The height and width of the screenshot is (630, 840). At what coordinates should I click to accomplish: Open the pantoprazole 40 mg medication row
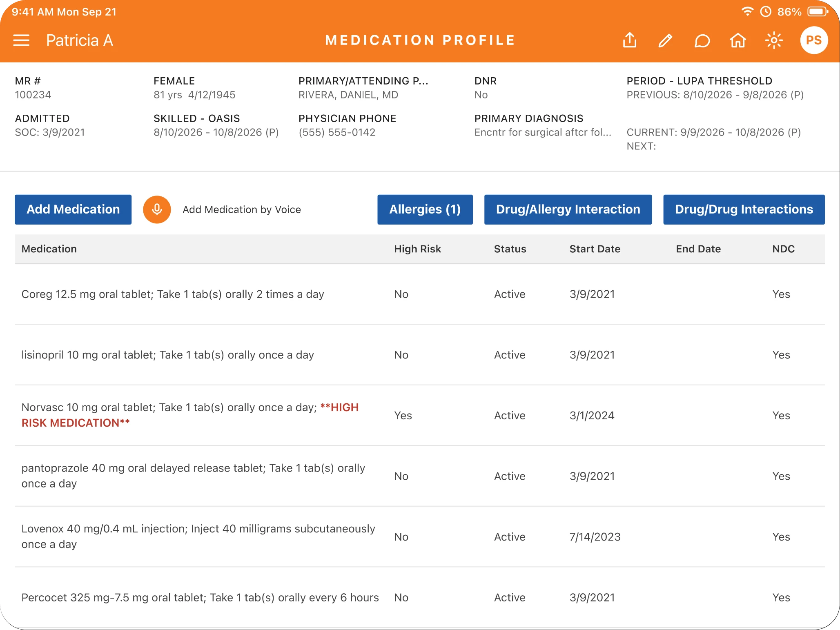pos(419,476)
